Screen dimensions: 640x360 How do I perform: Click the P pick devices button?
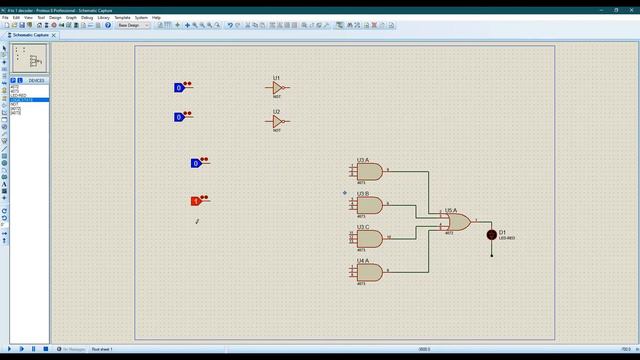coord(13,80)
